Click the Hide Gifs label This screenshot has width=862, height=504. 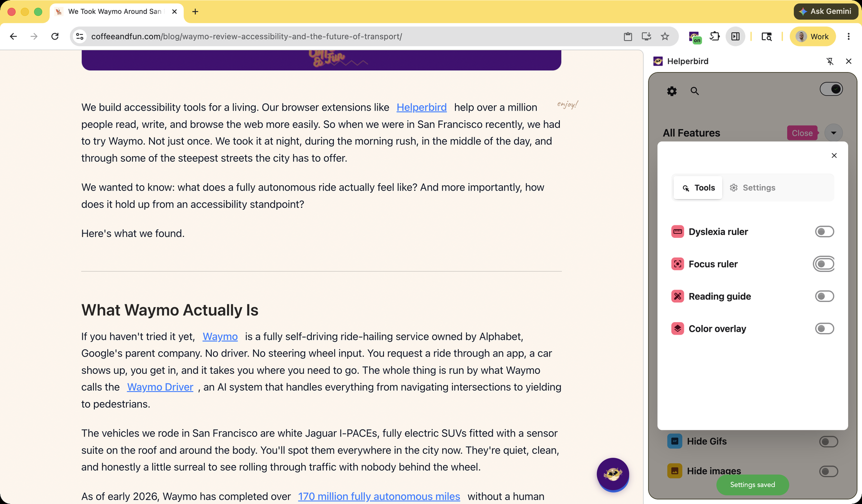(707, 441)
